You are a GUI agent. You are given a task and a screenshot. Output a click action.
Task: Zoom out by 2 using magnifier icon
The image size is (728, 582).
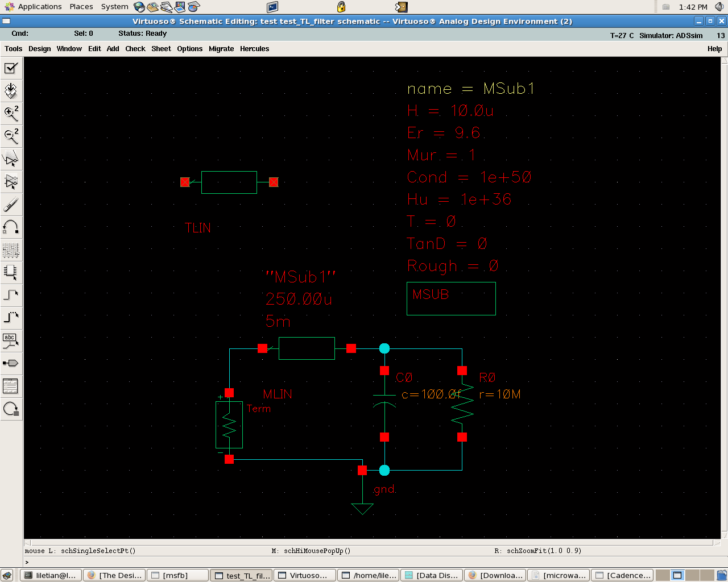[11, 136]
